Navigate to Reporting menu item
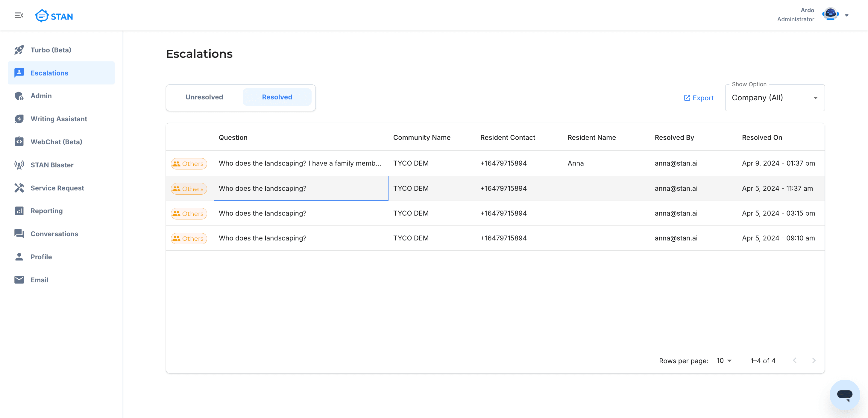868x418 pixels. [x=61, y=211]
